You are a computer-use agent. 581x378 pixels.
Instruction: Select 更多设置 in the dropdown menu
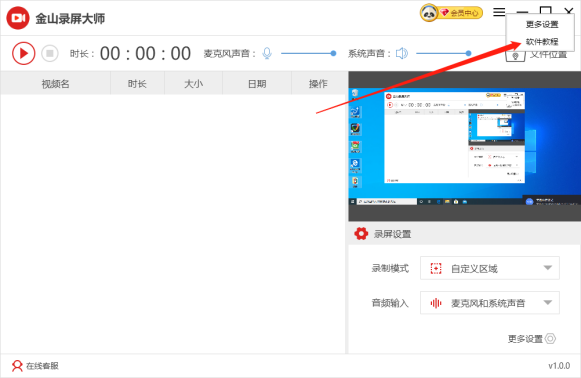542,24
